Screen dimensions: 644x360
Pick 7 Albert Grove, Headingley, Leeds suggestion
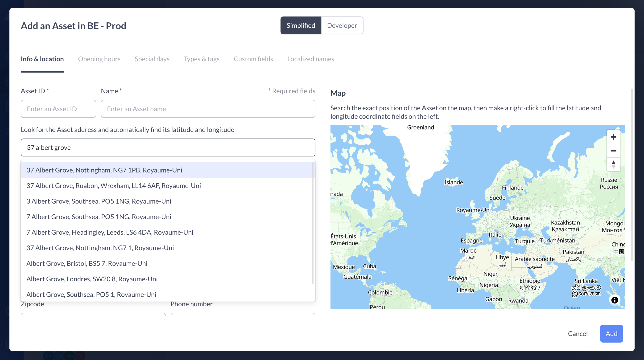[x=110, y=232]
